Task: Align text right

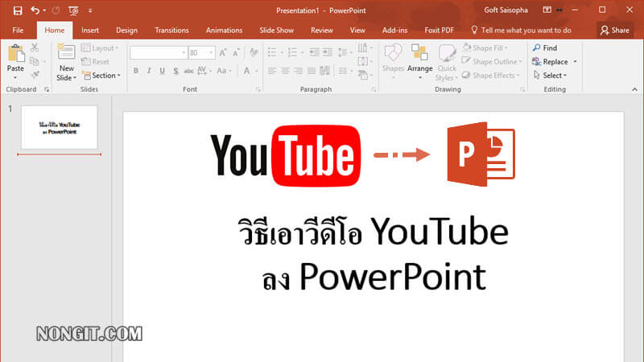Action: coord(299,71)
